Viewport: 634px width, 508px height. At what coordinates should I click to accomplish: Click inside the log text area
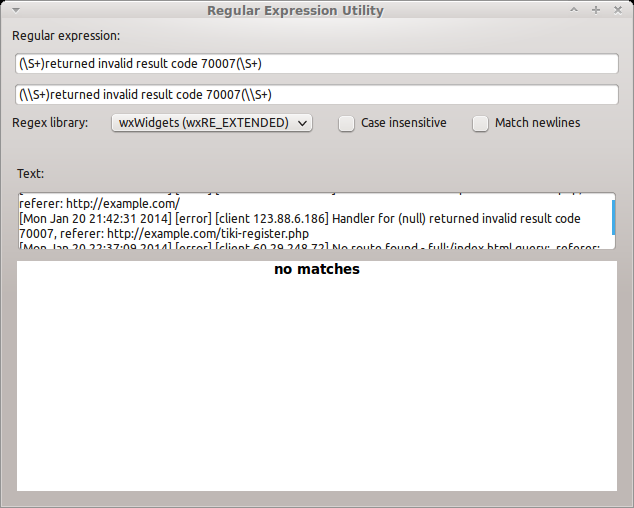click(x=300, y=220)
